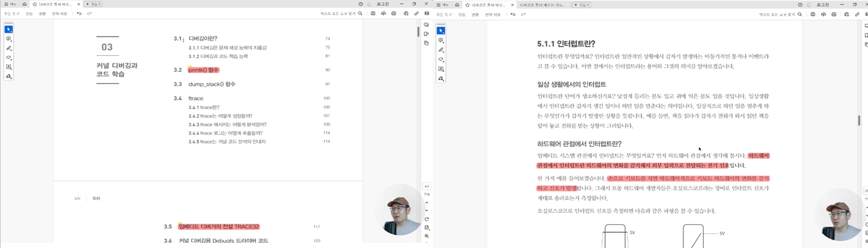
Task: Print the document in right window
Action: [x=834, y=14]
